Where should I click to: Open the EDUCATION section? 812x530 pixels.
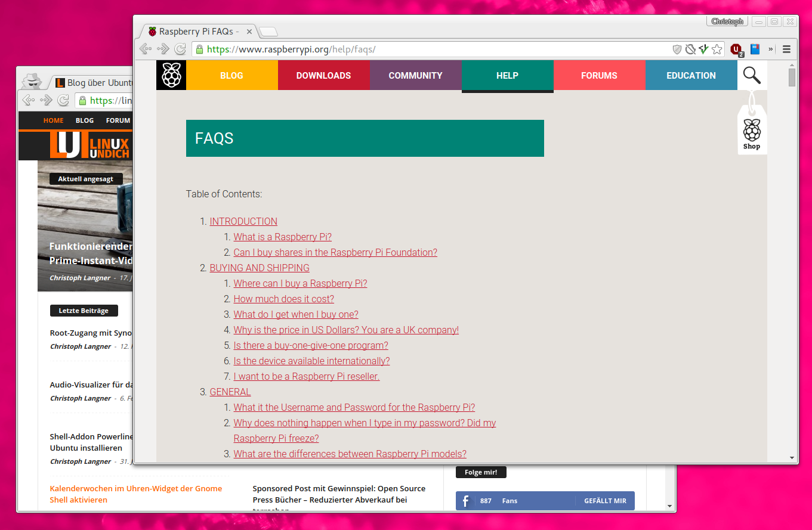(x=691, y=75)
